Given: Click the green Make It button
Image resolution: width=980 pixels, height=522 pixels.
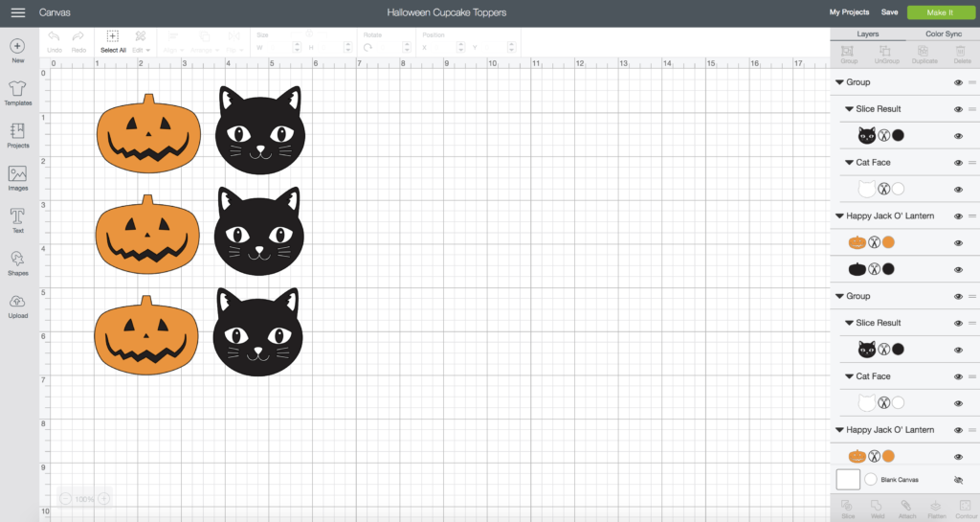Looking at the screenshot, I should point(940,12).
